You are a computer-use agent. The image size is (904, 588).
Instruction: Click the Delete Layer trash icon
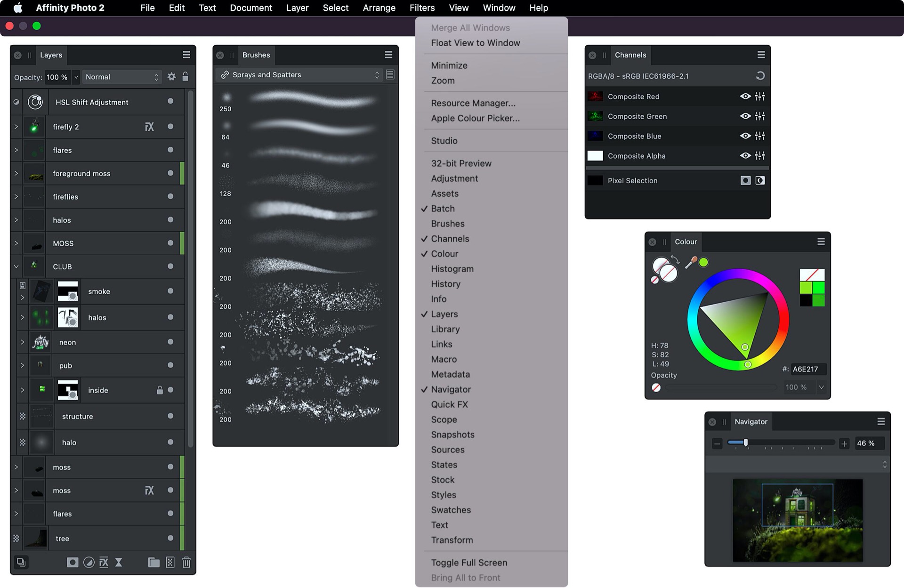tap(186, 562)
